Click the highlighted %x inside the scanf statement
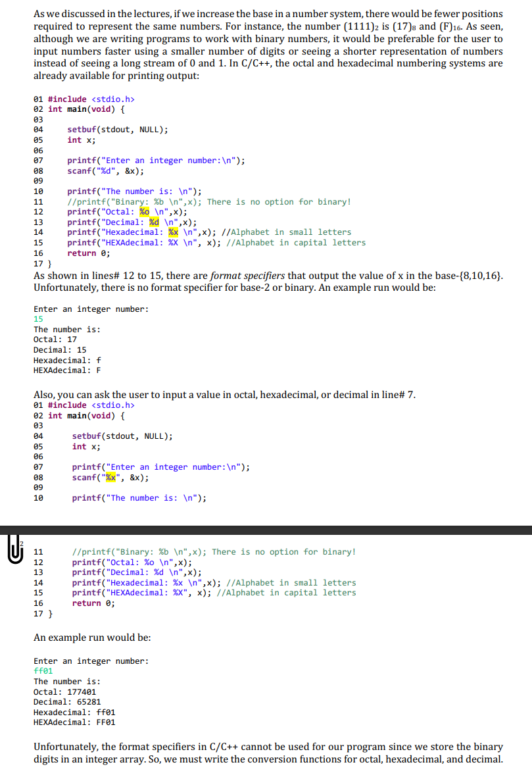Screen dimensions: 532x775 tap(110, 477)
